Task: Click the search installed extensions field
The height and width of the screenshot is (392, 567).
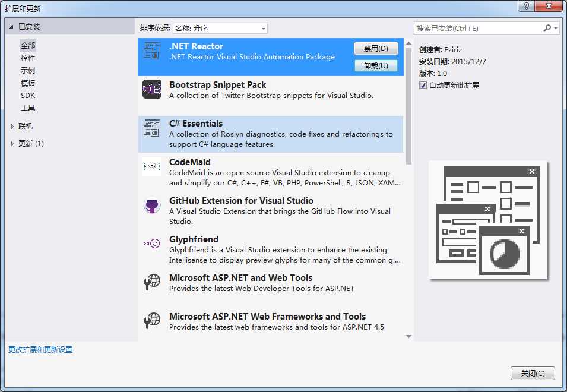Action: pyautogui.click(x=478, y=28)
